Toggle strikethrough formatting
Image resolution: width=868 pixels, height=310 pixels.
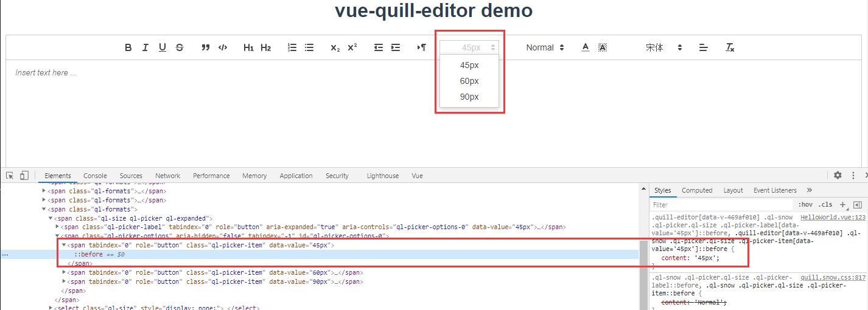tap(180, 47)
